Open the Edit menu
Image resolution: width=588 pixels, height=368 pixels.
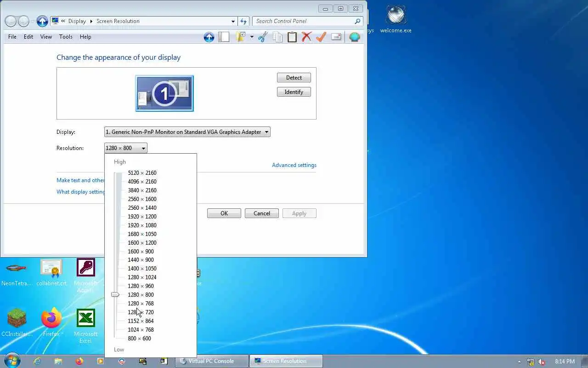pos(28,37)
